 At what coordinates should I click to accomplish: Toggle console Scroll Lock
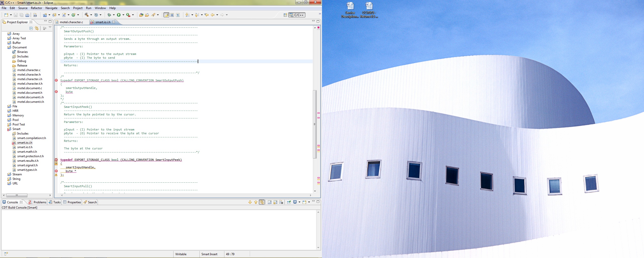(x=275, y=202)
